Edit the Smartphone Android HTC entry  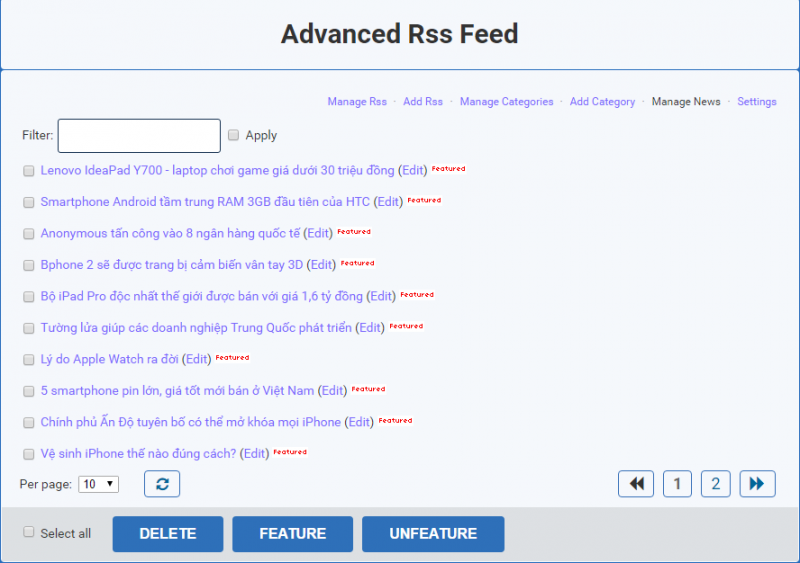[x=388, y=202]
